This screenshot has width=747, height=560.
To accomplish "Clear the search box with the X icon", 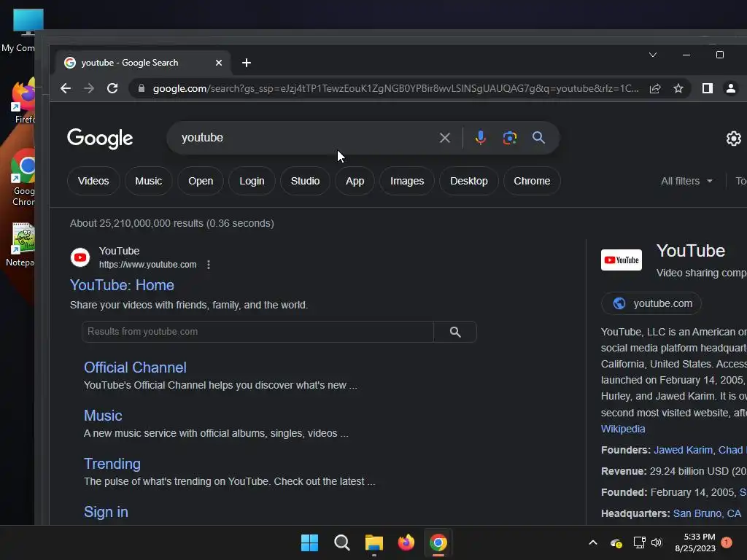I will 444,138.
